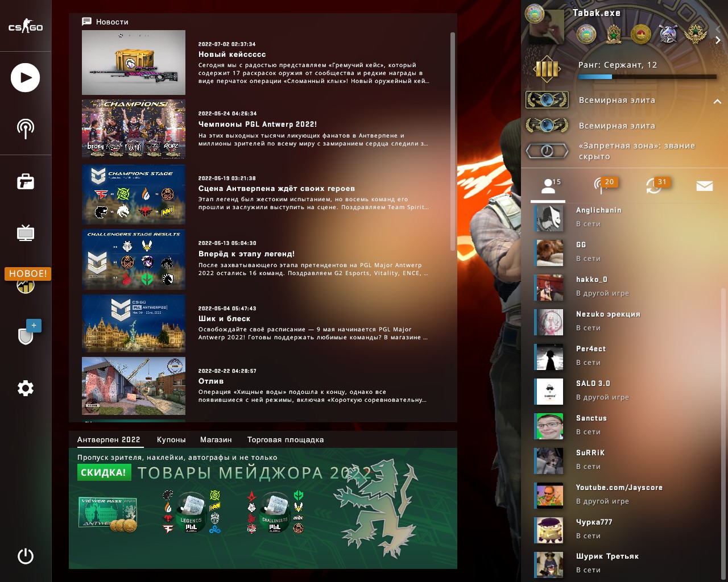Open the recent teammates tab with 31 badge
Viewport: 728px width, 582px height.
point(654,186)
